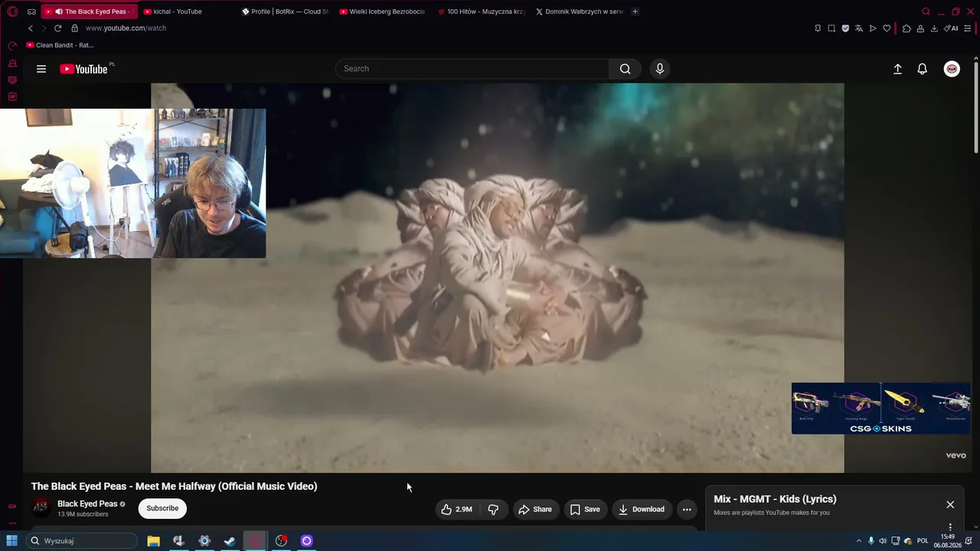Click the YouTube search magnifier button
The image size is (980, 551).
click(x=626, y=69)
